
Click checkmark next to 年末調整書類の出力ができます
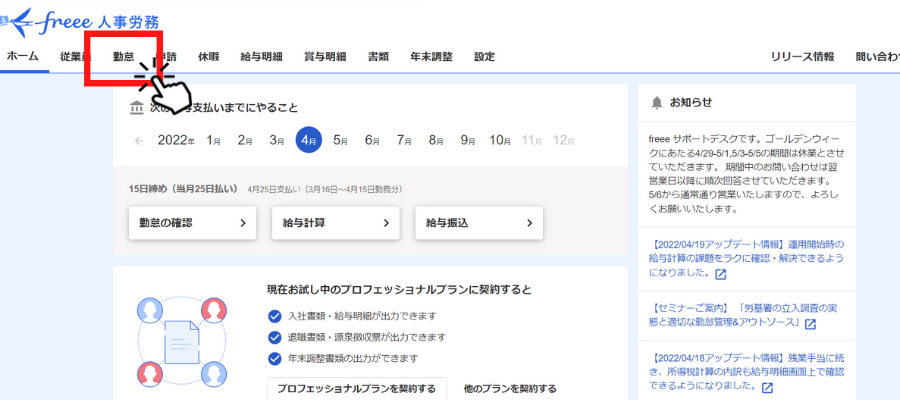click(x=274, y=358)
